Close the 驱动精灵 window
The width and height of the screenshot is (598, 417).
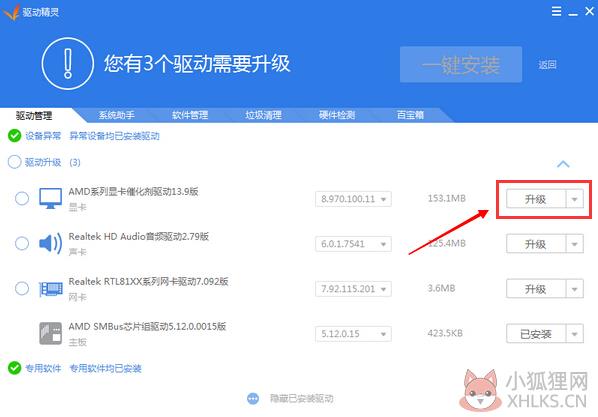pyautogui.click(x=589, y=11)
